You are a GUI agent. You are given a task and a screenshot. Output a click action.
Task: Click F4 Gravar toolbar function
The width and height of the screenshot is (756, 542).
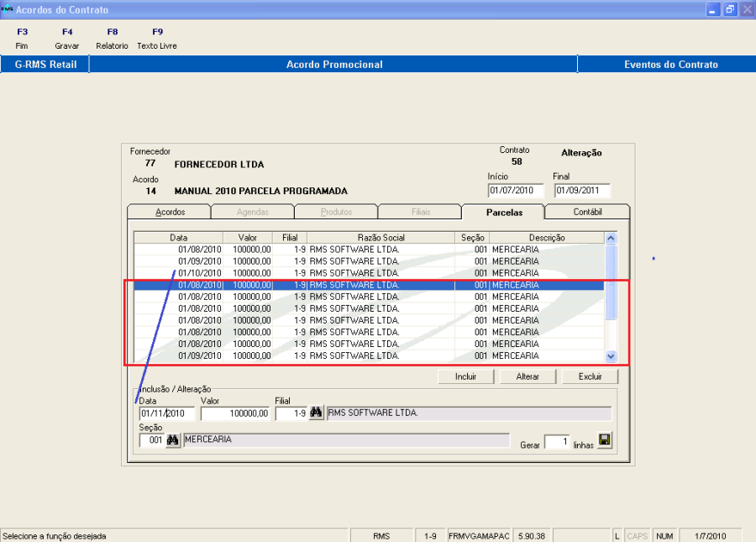[x=67, y=39]
